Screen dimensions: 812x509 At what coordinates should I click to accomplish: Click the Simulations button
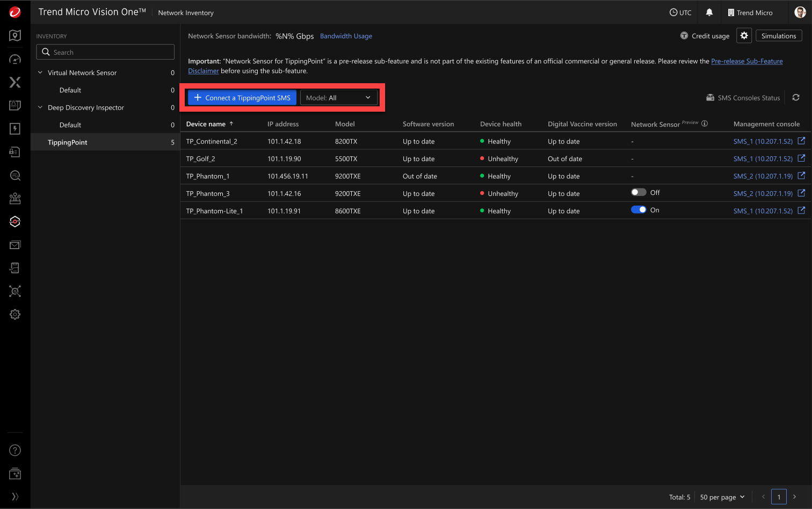click(778, 36)
